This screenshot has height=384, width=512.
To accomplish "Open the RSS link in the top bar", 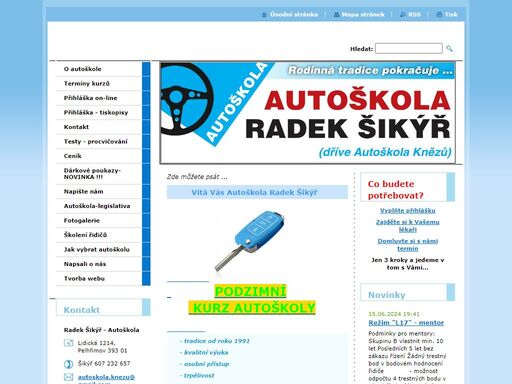I will coord(414,15).
